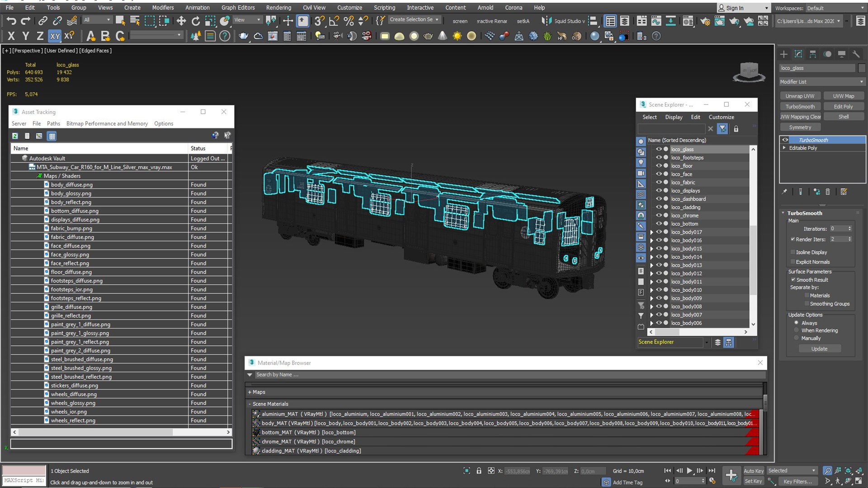Open Paths menu in Asset Tracking
Viewport: 868px width, 488px height.
tap(53, 123)
